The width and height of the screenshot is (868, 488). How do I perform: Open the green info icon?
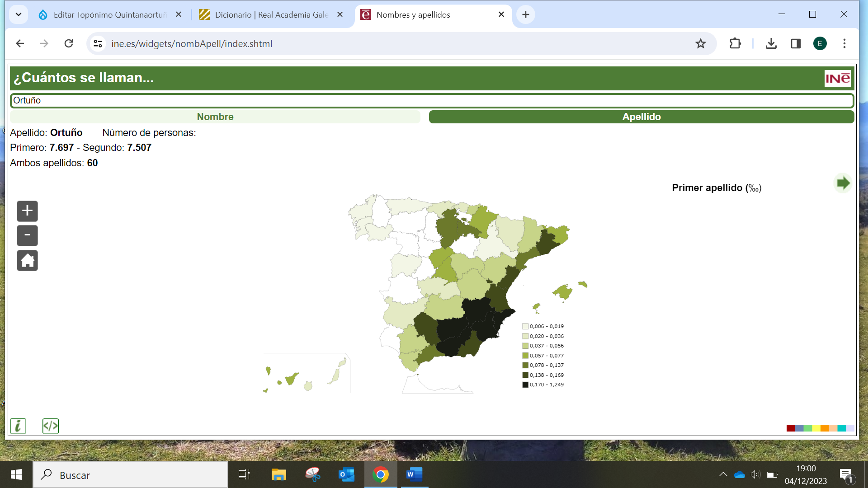(x=18, y=426)
